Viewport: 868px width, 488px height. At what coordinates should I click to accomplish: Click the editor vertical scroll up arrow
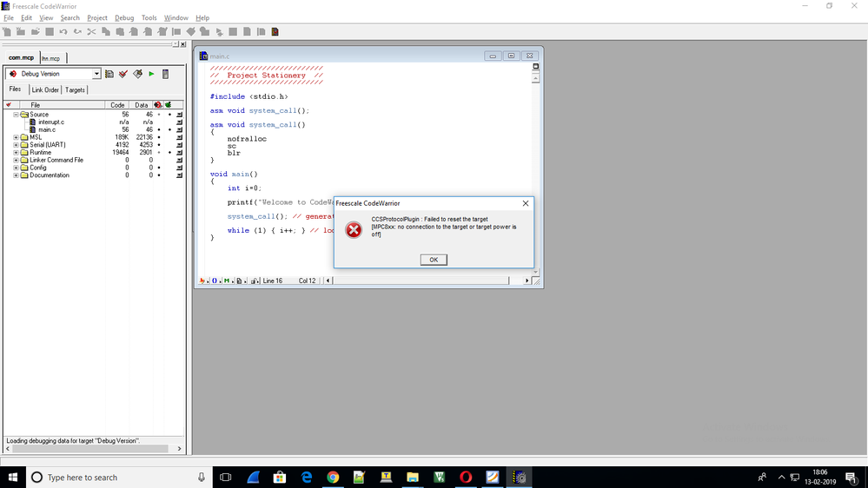pyautogui.click(x=535, y=78)
